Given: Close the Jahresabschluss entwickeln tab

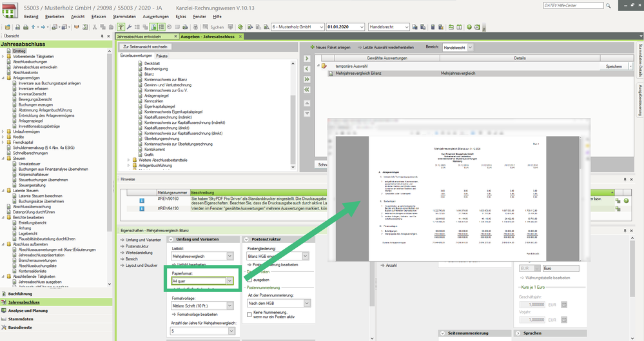Looking at the screenshot, I should coord(175,36).
